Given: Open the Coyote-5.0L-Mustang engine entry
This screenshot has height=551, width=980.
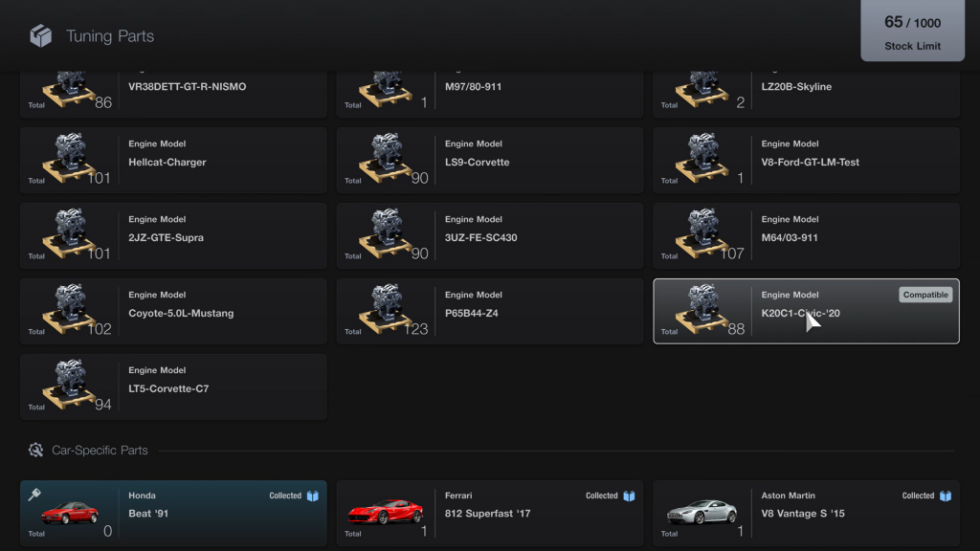Looking at the screenshot, I should 173,311.
